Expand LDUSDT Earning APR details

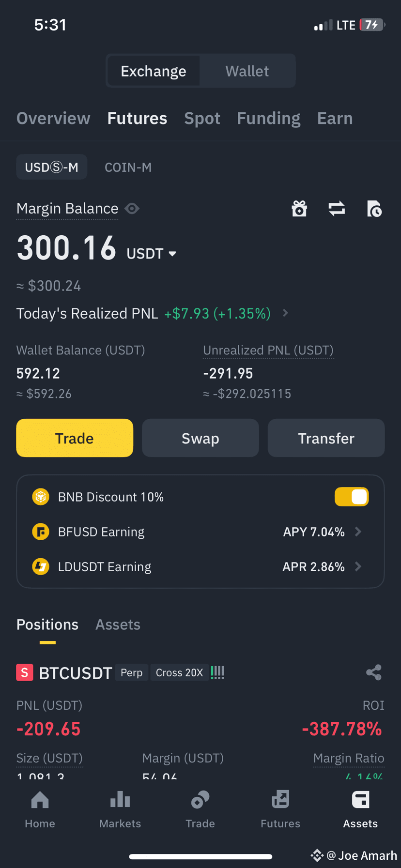pos(323,566)
